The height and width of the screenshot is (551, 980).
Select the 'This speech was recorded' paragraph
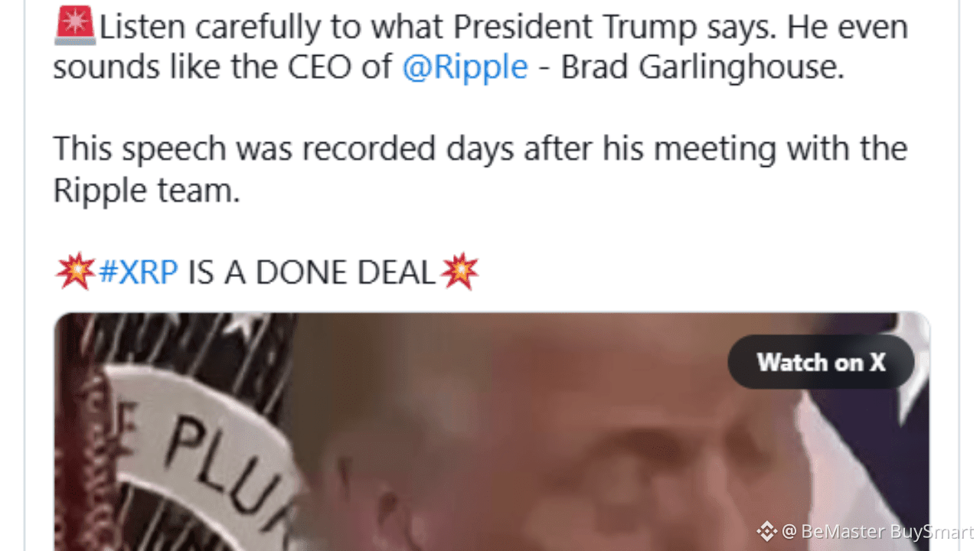(480, 169)
